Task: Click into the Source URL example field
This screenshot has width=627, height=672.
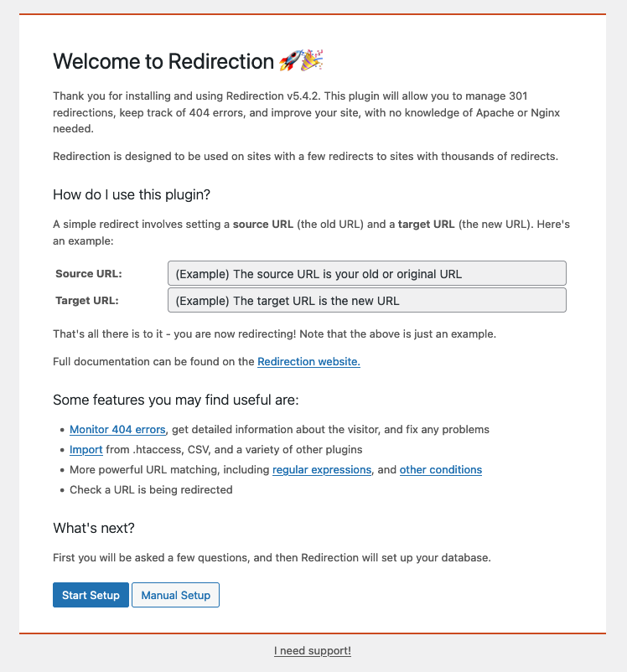Action: pyautogui.click(x=367, y=273)
